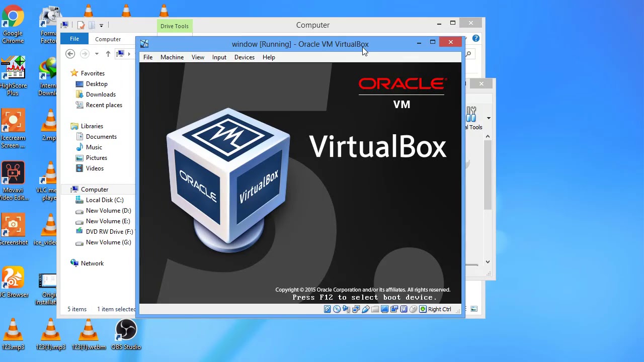
Task: Select New Volume (D:) in navigation pane
Action: [108, 211]
